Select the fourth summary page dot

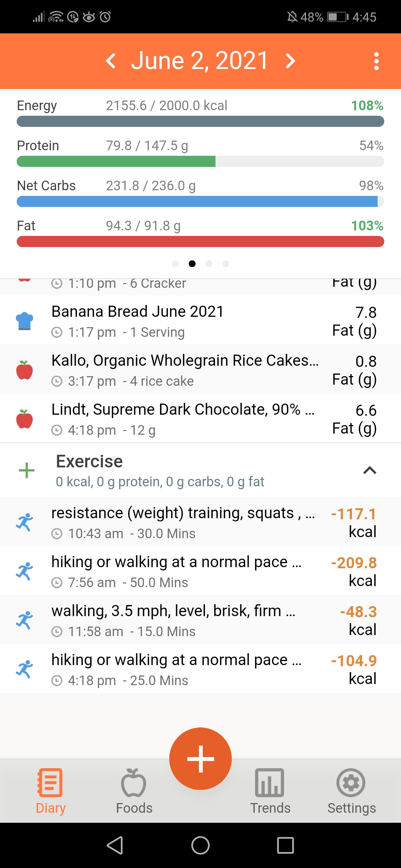(x=225, y=264)
